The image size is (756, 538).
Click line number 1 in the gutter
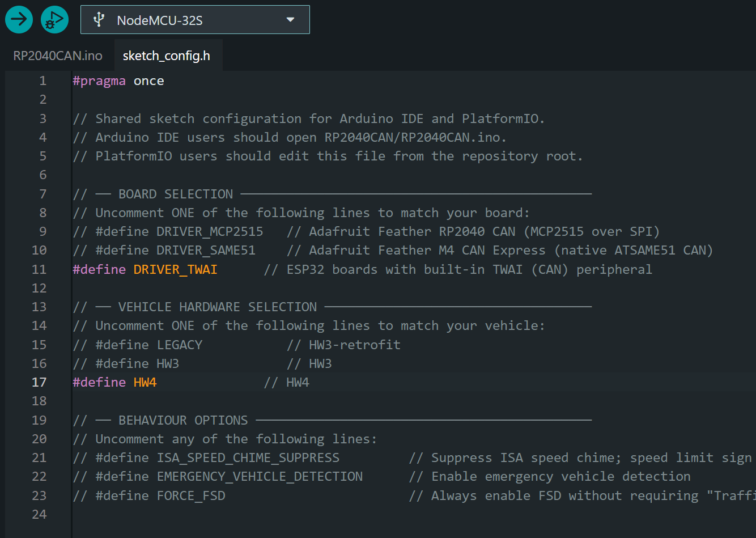tap(43, 81)
